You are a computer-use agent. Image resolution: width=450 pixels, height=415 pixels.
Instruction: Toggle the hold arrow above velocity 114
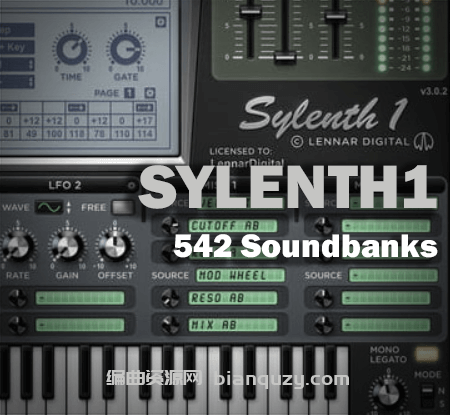click(x=145, y=108)
